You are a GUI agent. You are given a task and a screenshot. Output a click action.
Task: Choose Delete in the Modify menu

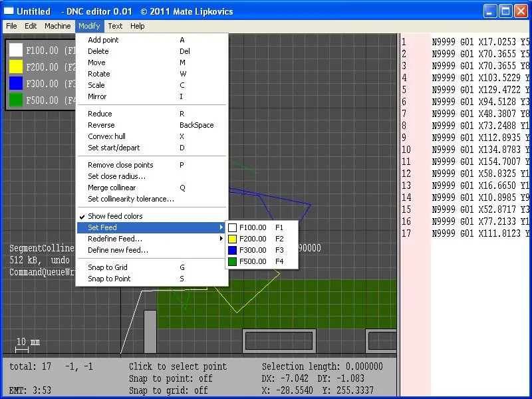(152, 51)
